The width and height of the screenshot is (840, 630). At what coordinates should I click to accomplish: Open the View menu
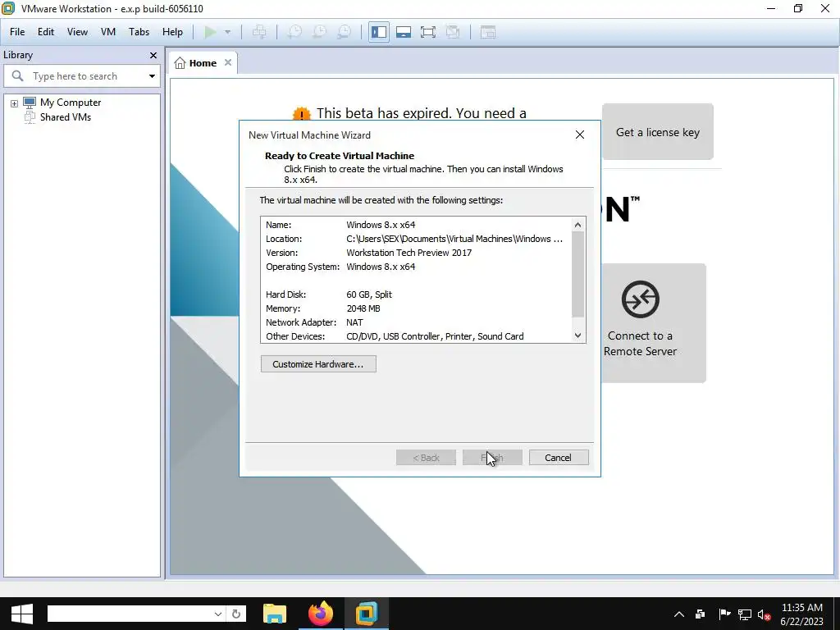[77, 32]
